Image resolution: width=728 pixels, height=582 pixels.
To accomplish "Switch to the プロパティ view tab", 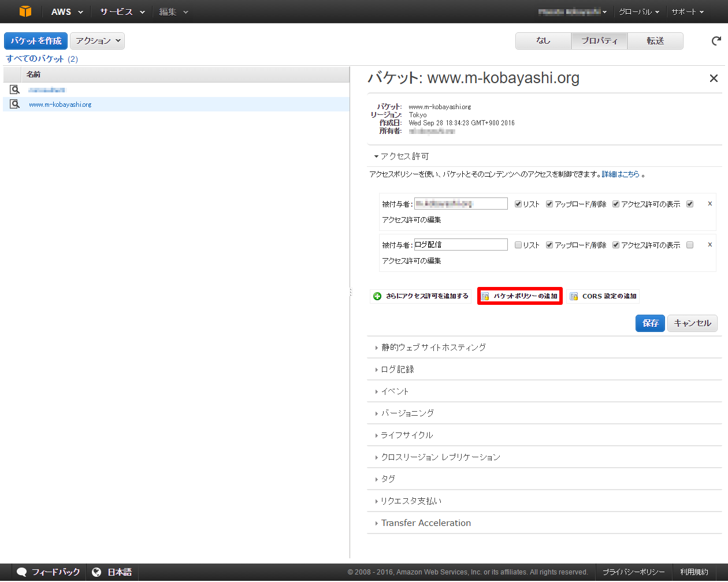I will pos(599,41).
